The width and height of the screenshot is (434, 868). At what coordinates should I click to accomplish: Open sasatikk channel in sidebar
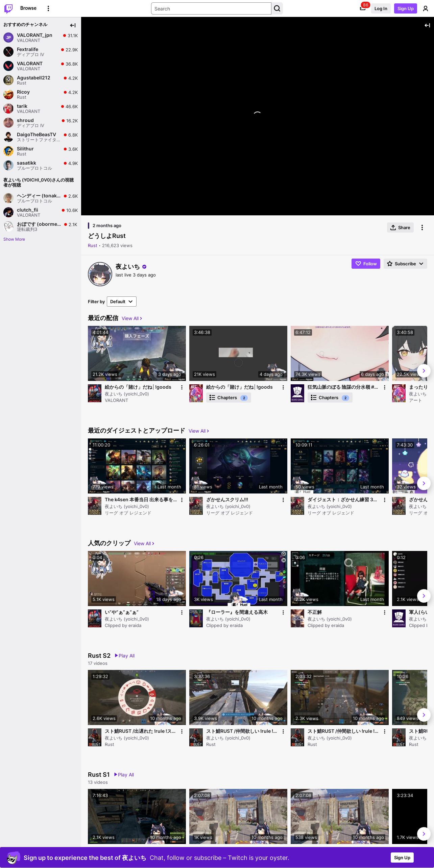point(41,165)
